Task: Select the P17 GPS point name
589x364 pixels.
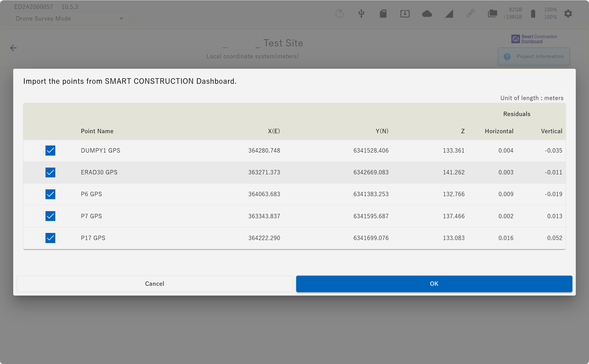Action: [93, 238]
